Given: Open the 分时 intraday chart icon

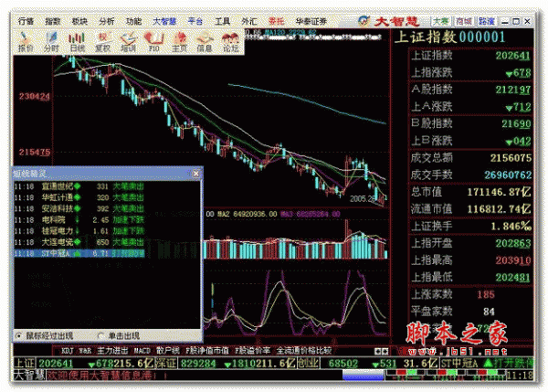Looking at the screenshot, I should click(51, 42).
